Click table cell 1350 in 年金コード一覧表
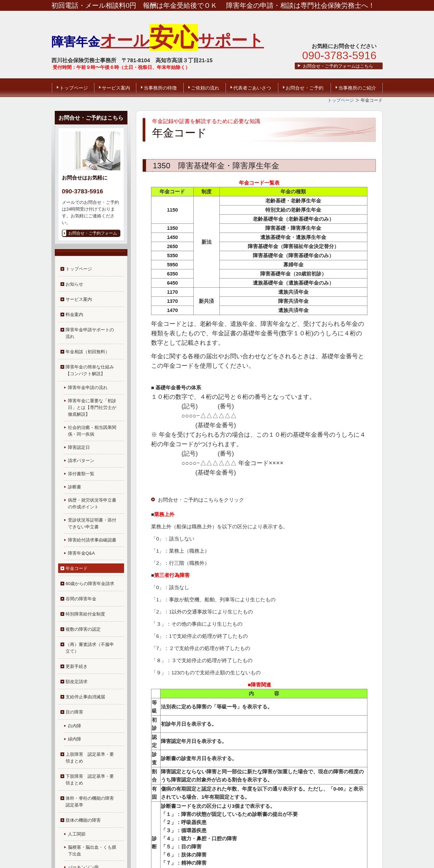Viewport: 434px width, 868px height. [172, 228]
